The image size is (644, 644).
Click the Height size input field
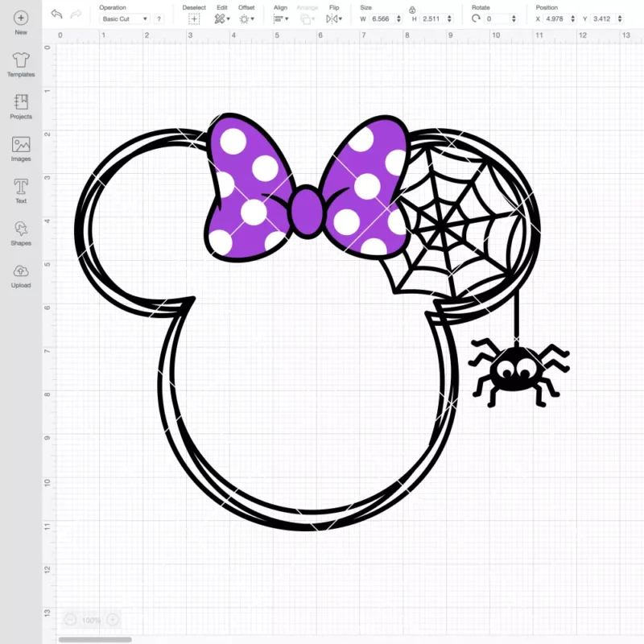432,19
